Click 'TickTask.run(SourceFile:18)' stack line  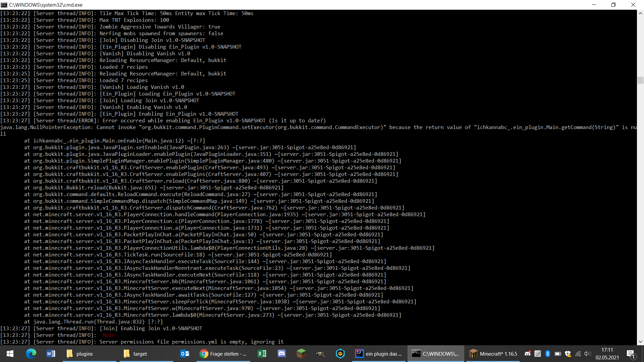[x=178, y=255]
